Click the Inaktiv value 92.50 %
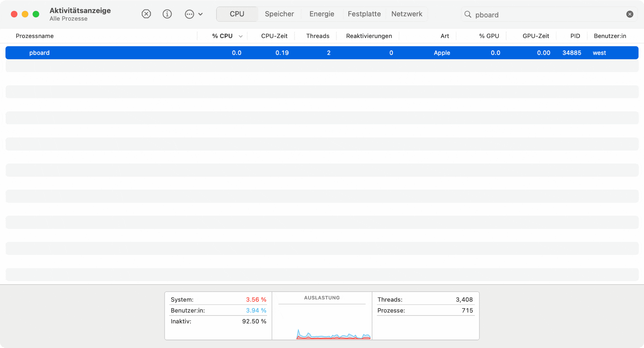The height and width of the screenshot is (348, 644). [x=254, y=321]
